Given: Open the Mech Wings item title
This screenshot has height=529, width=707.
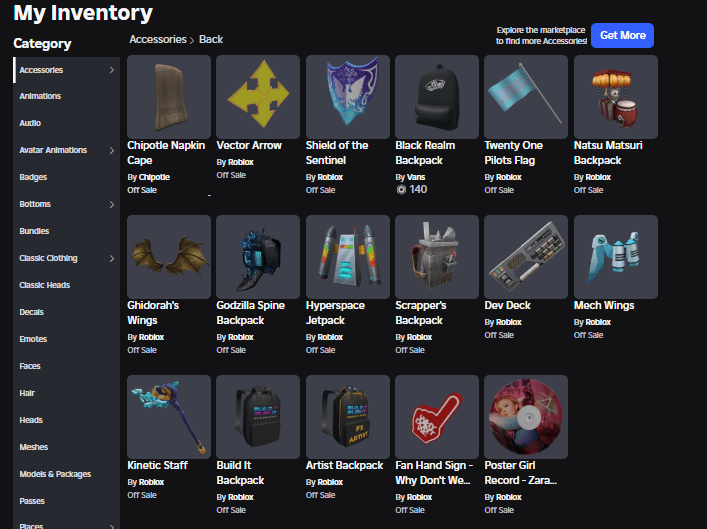Looking at the screenshot, I should [604, 305].
